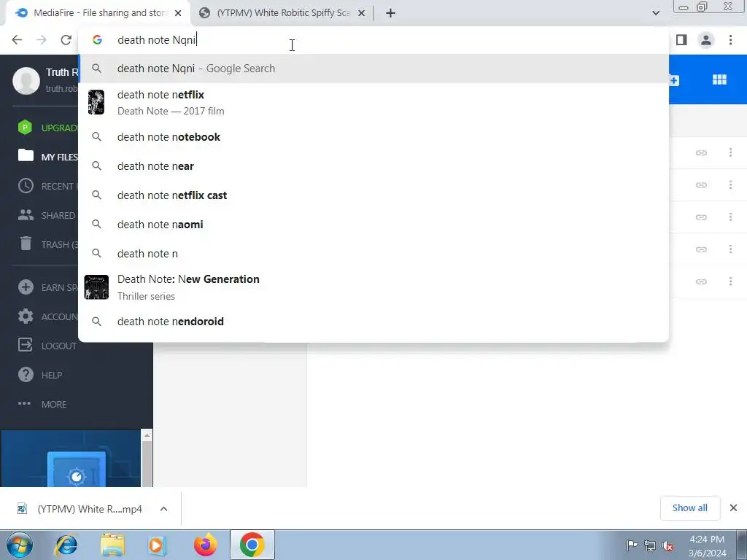
Task: Switch to the MediaFire tab
Action: (x=98, y=13)
